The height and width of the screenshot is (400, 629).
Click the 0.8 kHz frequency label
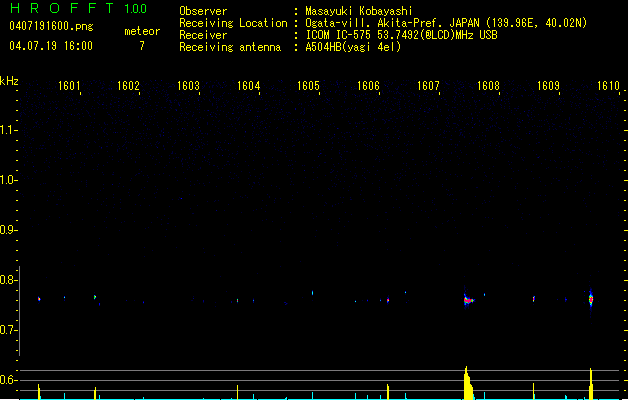pos(8,280)
